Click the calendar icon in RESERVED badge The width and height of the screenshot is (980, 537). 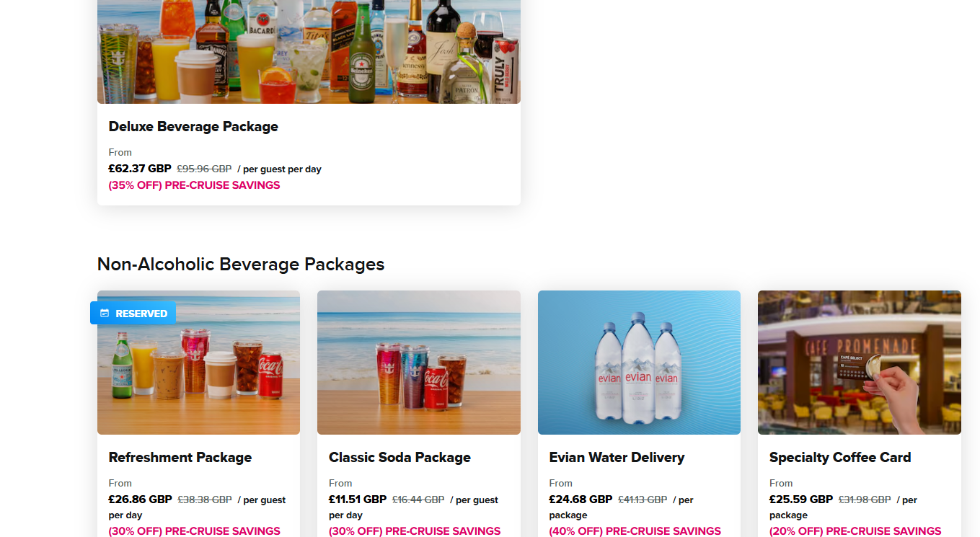pos(105,314)
